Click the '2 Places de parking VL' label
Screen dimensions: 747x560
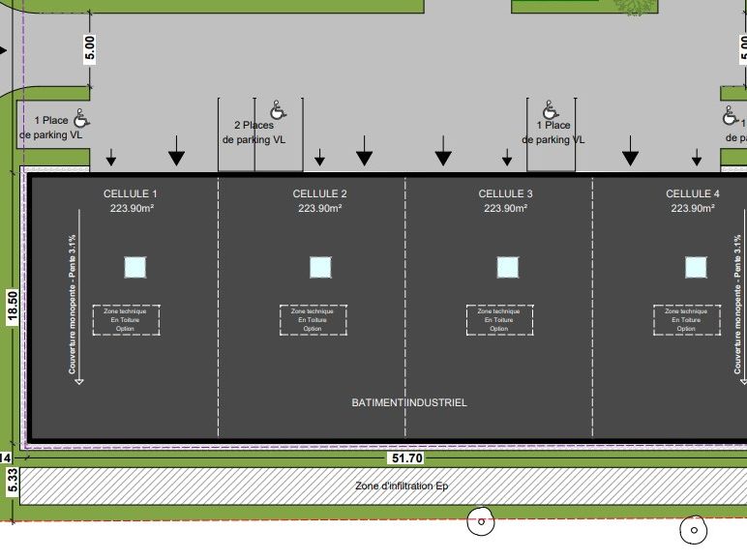tap(254, 133)
